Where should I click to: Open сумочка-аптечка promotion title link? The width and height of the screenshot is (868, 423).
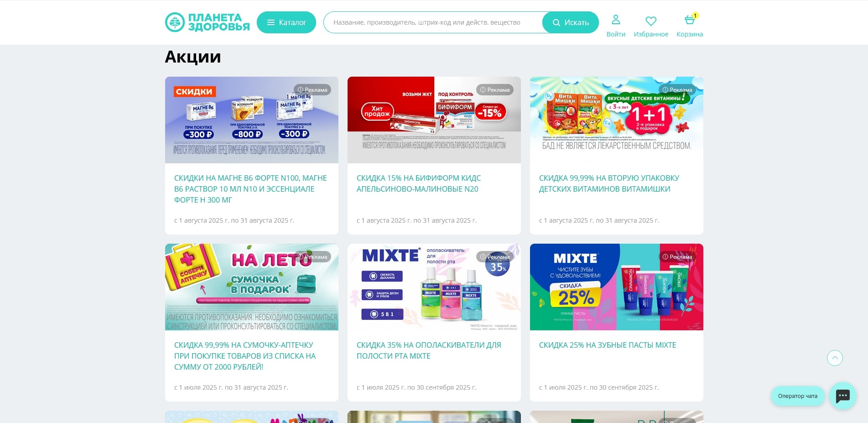(244, 356)
